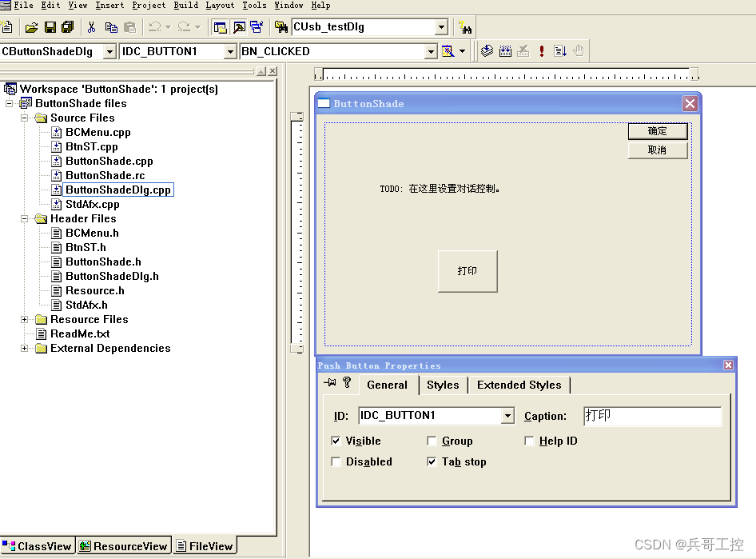Collapse the Source Files folder
This screenshot has width=756, height=559.
24,118
